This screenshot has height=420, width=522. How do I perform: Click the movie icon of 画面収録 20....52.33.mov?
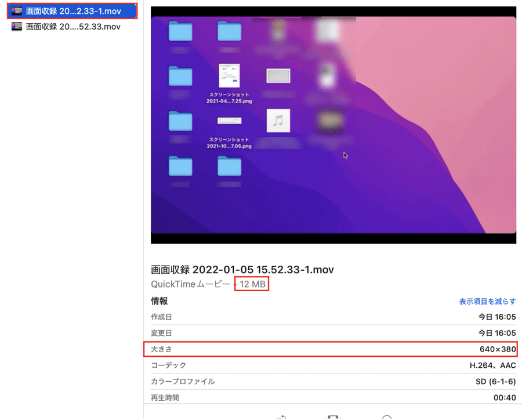pyautogui.click(x=17, y=27)
